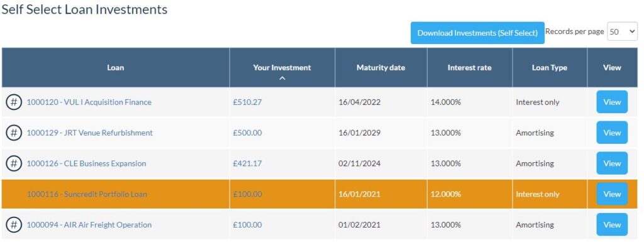Click the Self Select Loan Investments heading

[x=85, y=9]
